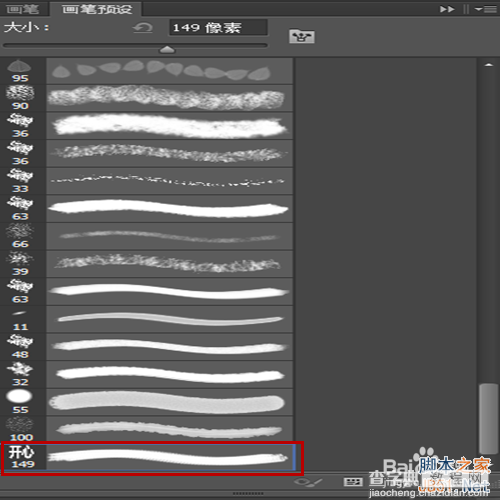Click the 149 像素 size input field

(x=218, y=27)
